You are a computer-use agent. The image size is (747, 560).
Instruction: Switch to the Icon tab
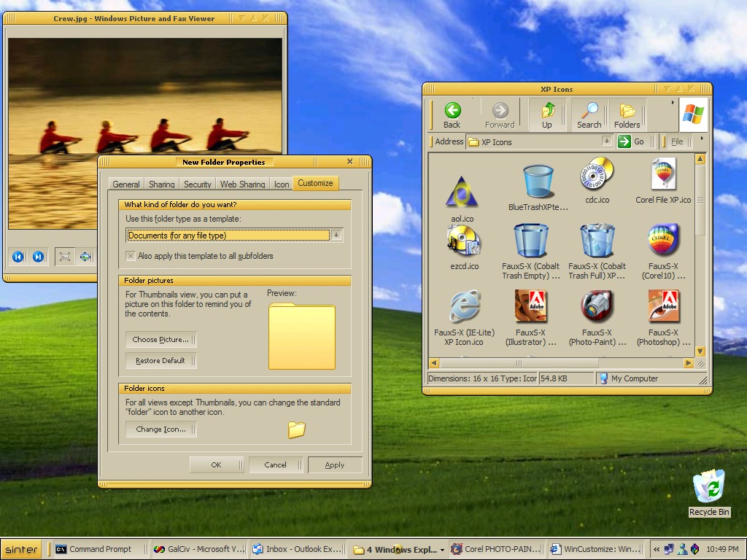pos(282,184)
